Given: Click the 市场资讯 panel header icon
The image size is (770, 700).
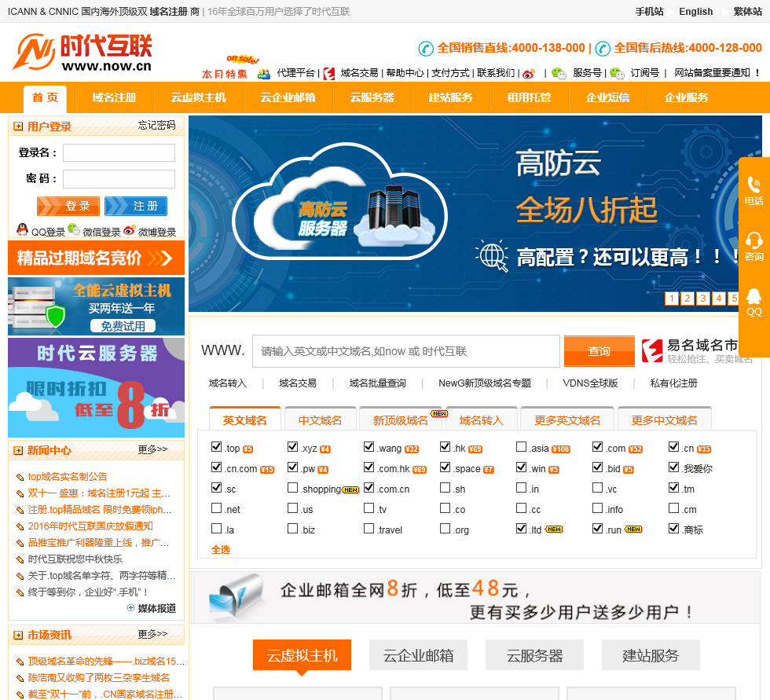Looking at the screenshot, I should point(18,636).
